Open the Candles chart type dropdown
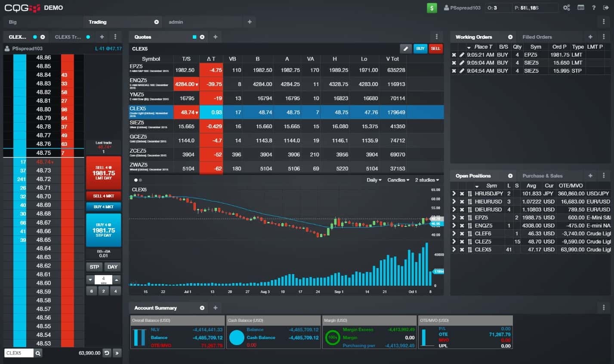Viewport: 614px width, 364px height. (398, 180)
